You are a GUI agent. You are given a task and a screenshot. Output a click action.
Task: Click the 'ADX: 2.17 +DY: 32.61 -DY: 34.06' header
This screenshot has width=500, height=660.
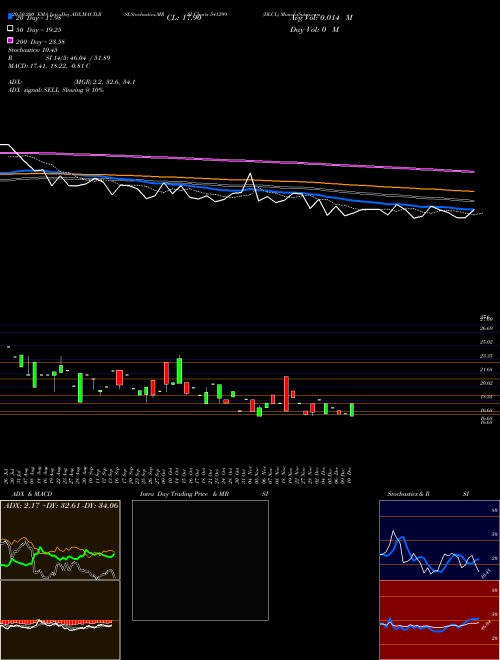tap(61, 505)
